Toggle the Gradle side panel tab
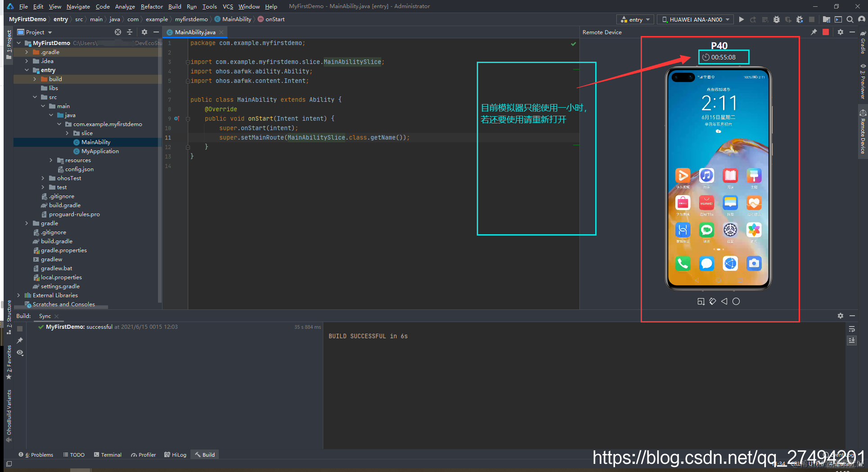Viewport: 868px width, 472px height. [x=863, y=43]
